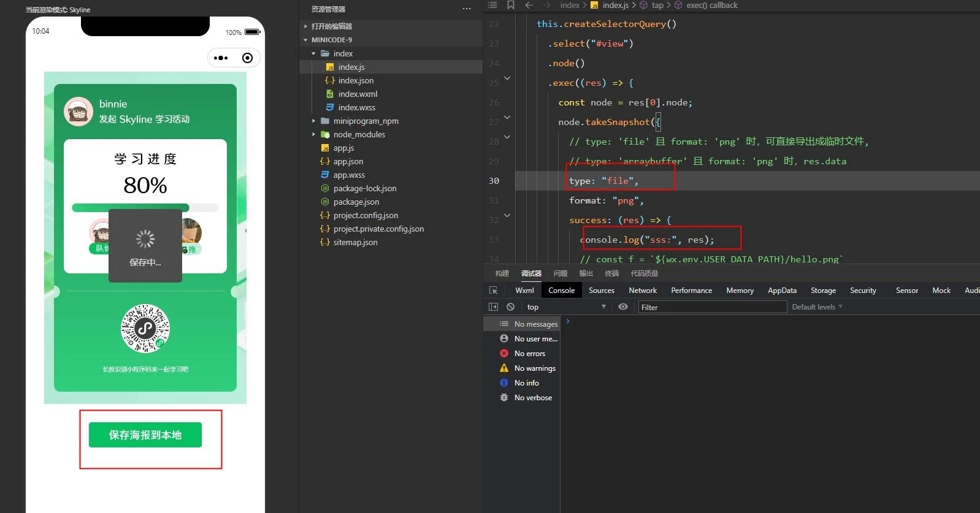This screenshot has width=980, height=513.
Task: Open the Storage devtools tab
Action: click(824, 291)
